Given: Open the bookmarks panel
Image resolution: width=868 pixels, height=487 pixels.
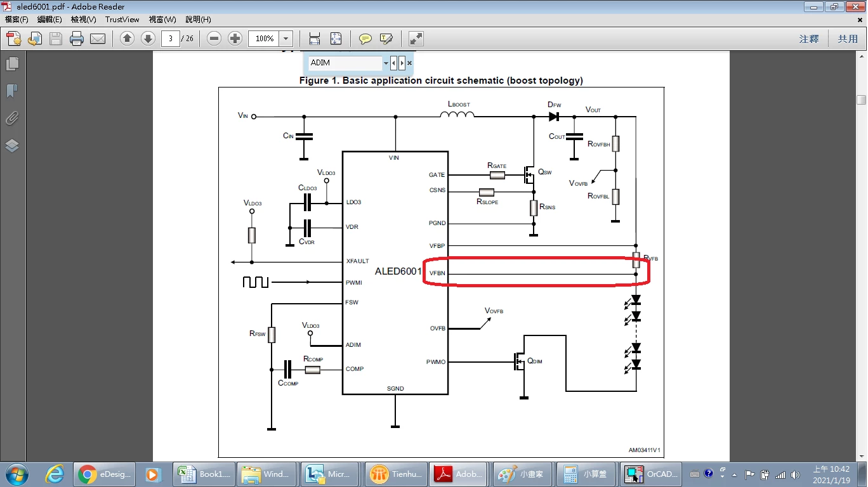Looking at the screenshot, I should (x=12, y=91).
